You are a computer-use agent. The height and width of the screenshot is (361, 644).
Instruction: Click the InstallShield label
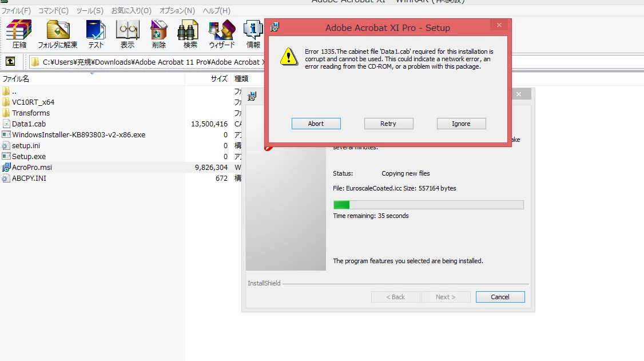point(264,283)
